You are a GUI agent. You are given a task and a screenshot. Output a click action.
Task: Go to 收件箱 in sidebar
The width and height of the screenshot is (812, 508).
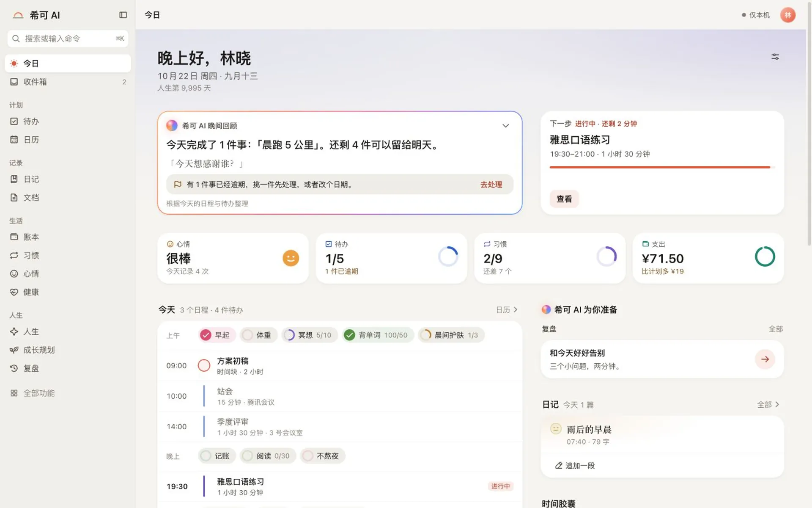click(x=68, y=82)
